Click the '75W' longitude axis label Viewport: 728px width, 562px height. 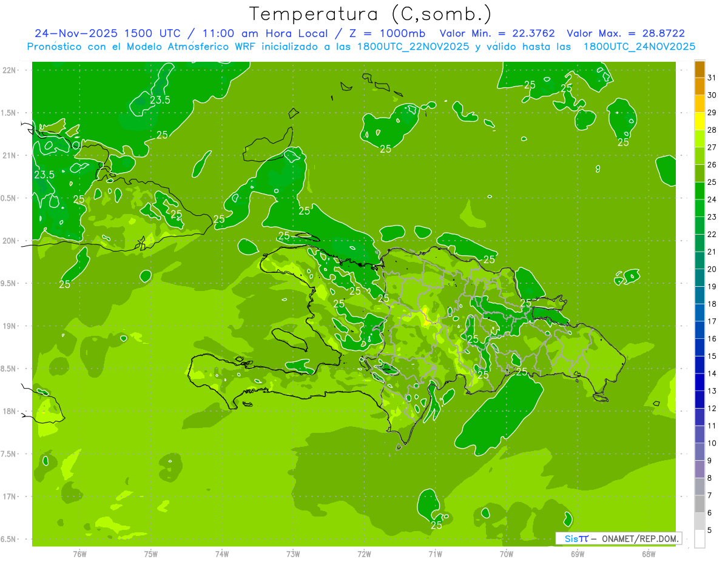click(x=151, y=554)
